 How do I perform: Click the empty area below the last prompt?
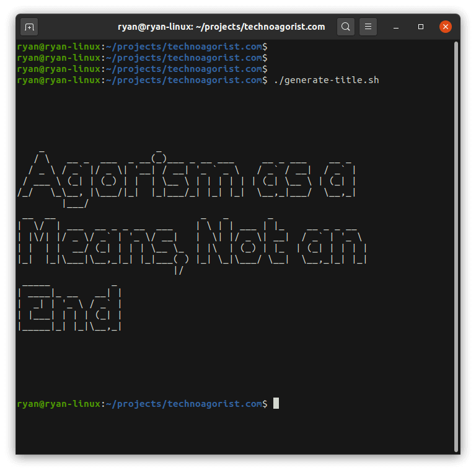(236, 434)
